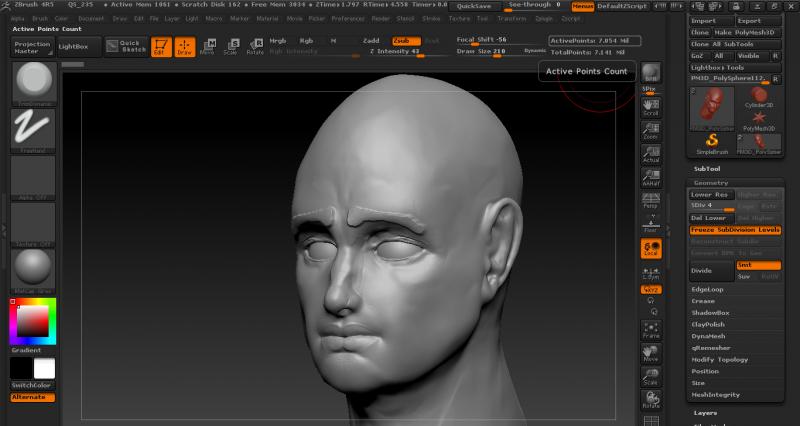Toggle Freeze SubDivision Levels
The height and width of the screenshot is (426, 800).
point(735,230)
